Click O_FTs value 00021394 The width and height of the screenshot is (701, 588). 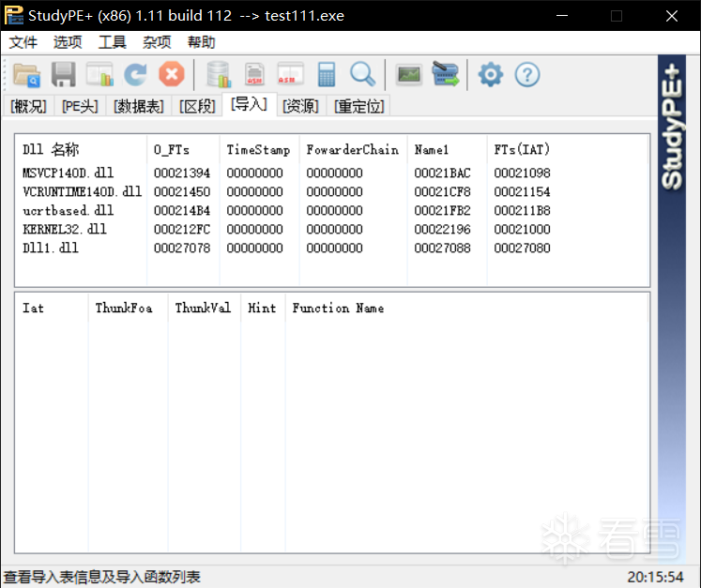tap(182, 173)
